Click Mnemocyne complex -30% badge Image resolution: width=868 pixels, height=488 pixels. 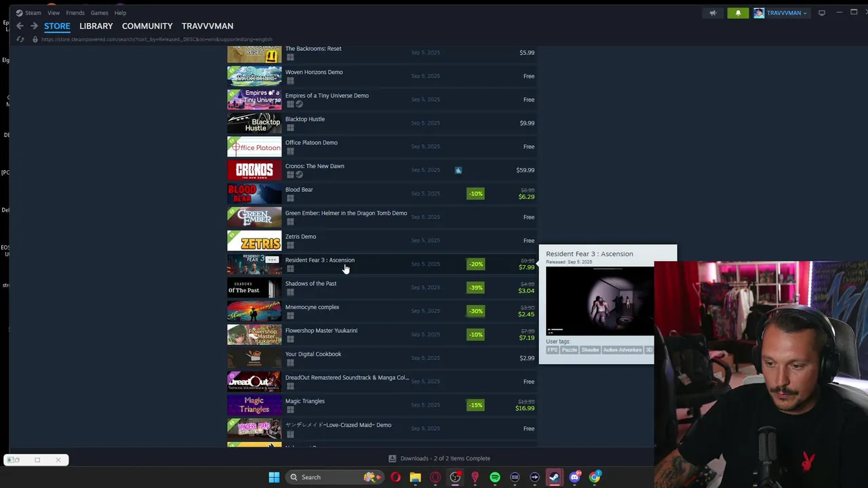(475, 311)
